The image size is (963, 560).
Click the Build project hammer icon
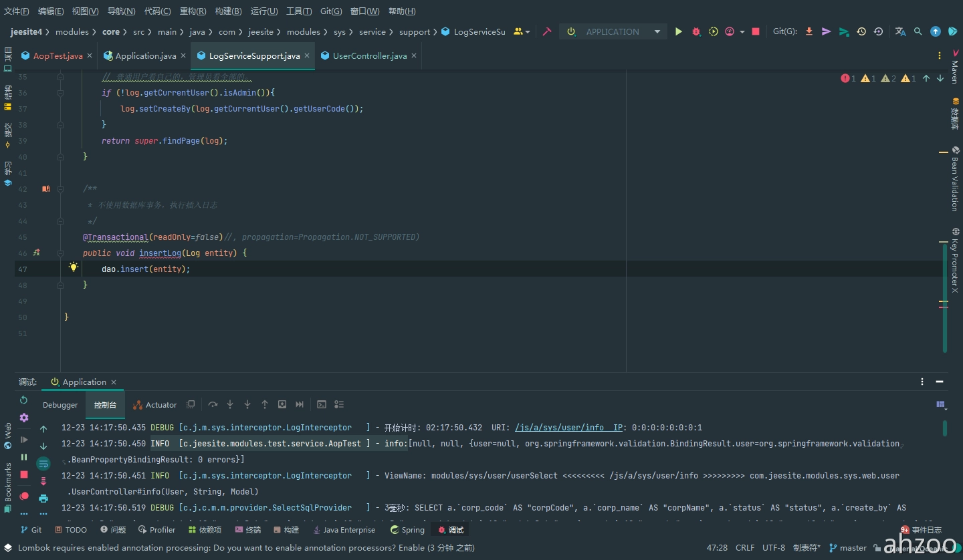click(547, 31)
